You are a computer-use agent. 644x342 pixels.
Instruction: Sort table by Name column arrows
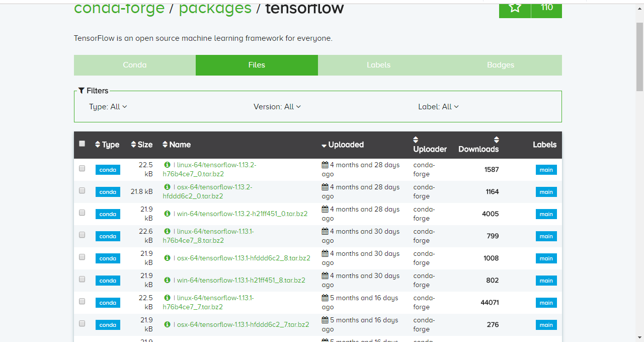click(165, 145)
